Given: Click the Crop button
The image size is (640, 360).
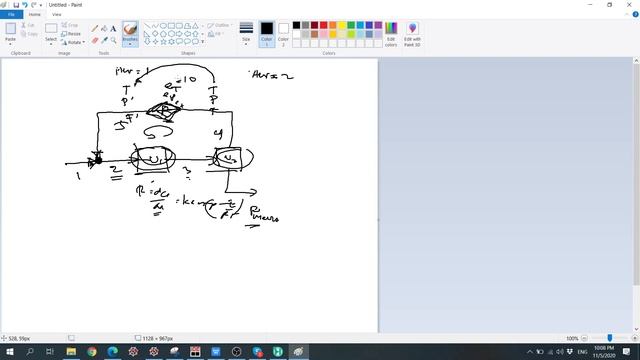Looking at the screenshot, I should pos(70,25).
